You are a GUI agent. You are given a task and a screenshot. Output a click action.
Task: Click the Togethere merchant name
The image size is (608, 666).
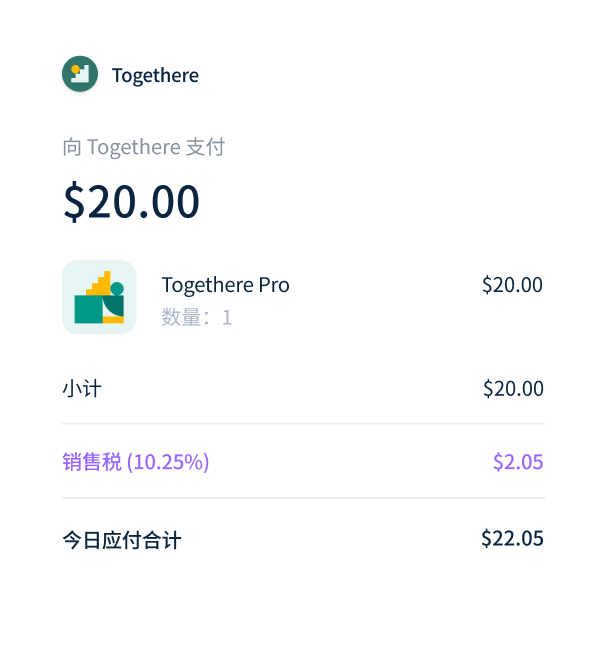155,76
